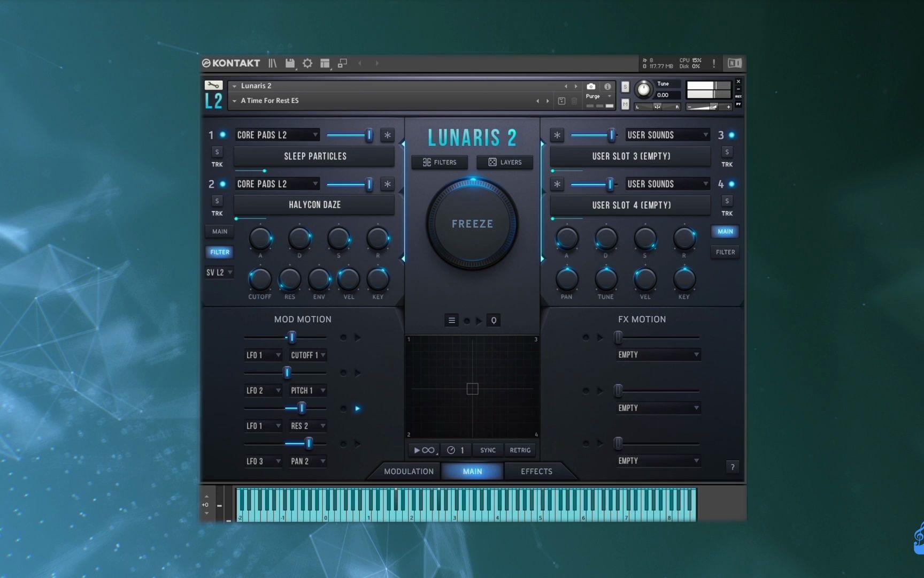
Task: Open the instrument info icon
Action: (x=607, y=86)
